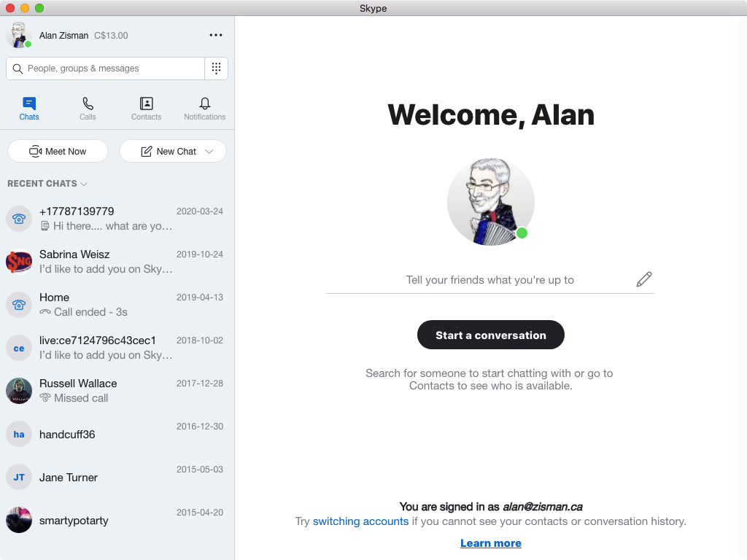
Task: Click the search magnifier icon
Action: coord(18,68)
